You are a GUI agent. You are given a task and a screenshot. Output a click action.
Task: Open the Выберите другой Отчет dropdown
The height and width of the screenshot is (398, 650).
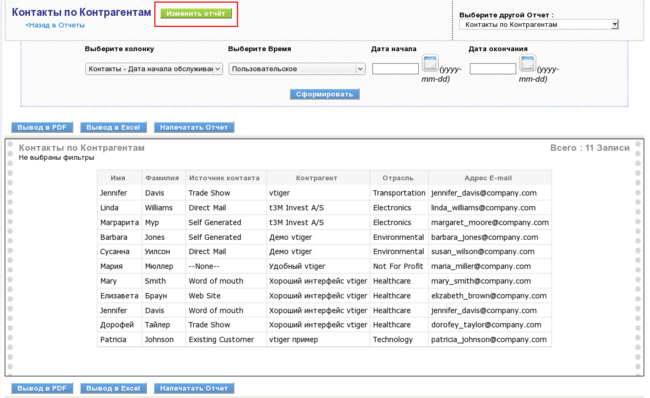point(539,24)
